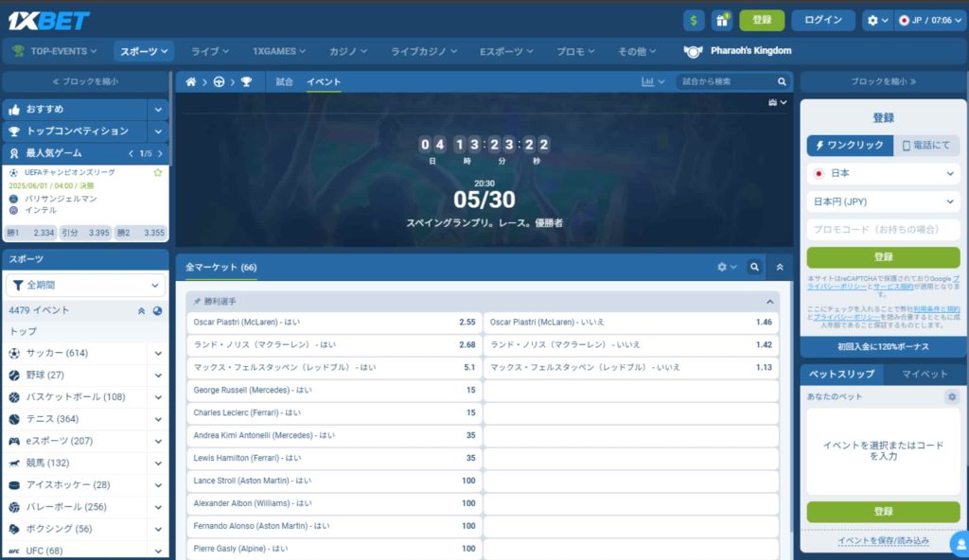The width and height of the screenshot is (969, 560).
Task: Open the 全期間 filter dropdown
Action: click(85, 285)
